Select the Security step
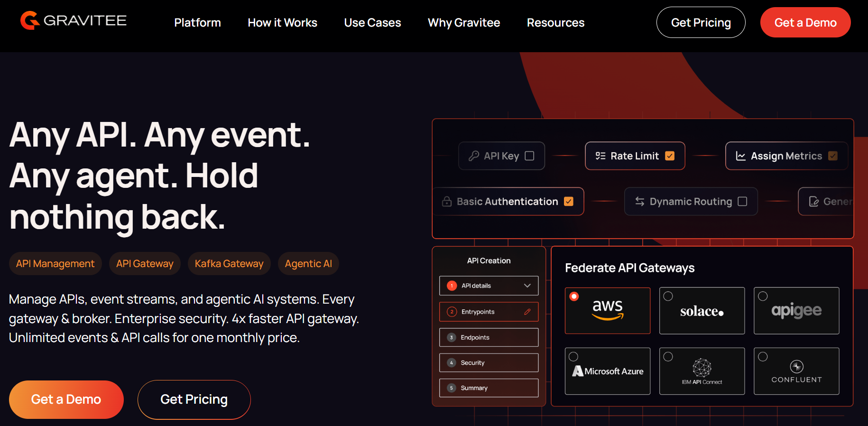This screenshot has width=868, height=426. pyautogui.click(x=489, y=362)
